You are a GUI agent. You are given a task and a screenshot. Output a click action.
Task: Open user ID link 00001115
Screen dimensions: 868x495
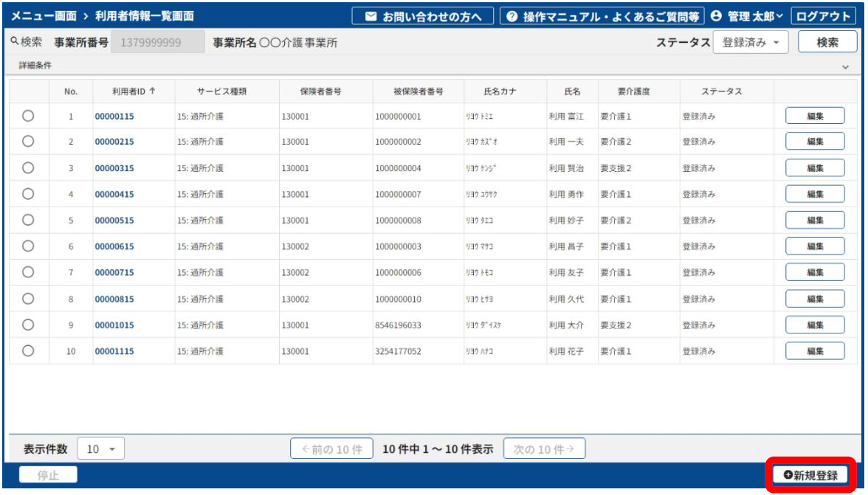coord(114,350)
